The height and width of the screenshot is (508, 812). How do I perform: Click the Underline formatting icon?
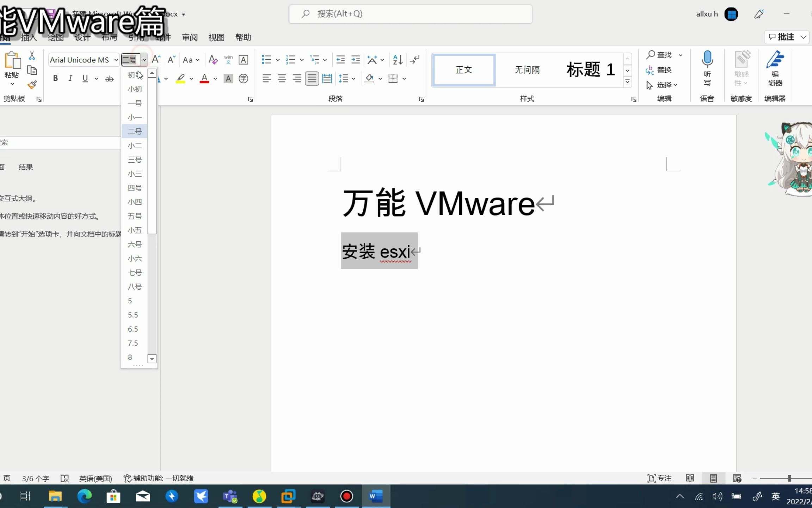(x=85, y=79)
